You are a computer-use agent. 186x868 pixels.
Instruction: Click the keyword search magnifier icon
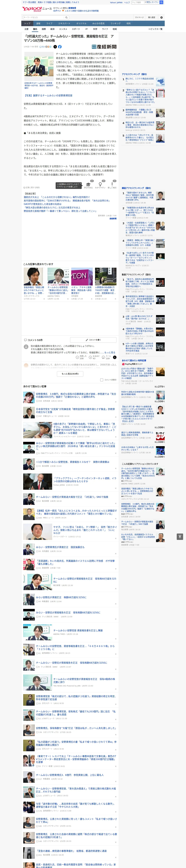66,18
